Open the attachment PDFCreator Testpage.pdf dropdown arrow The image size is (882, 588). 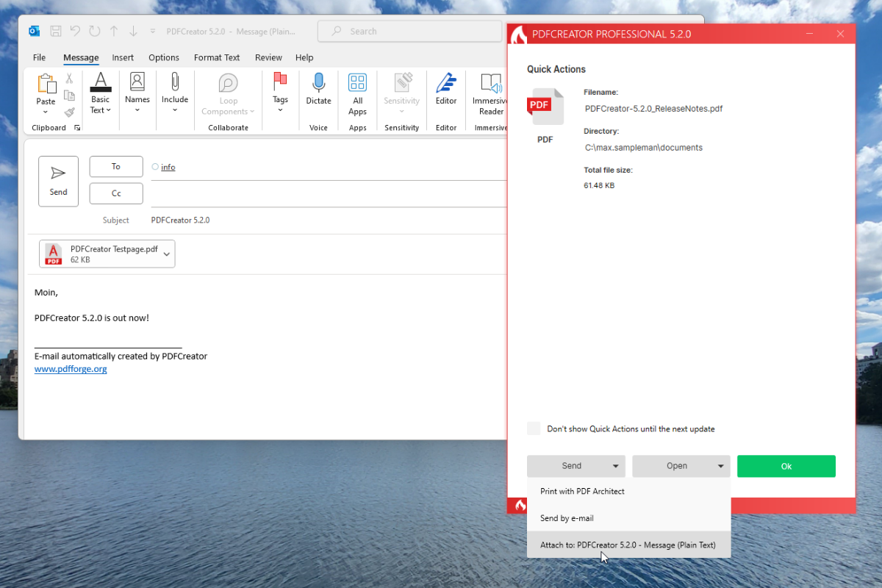click(x=167, y=254)
